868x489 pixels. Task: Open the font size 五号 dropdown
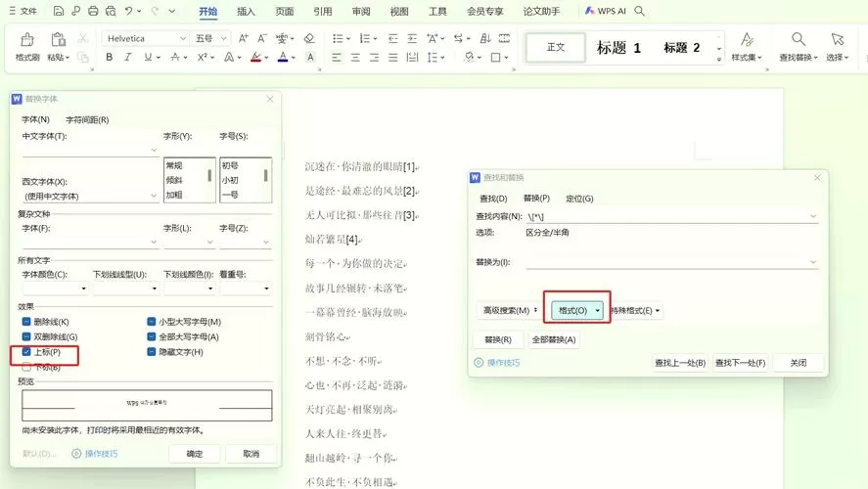(x=224, y=38)
